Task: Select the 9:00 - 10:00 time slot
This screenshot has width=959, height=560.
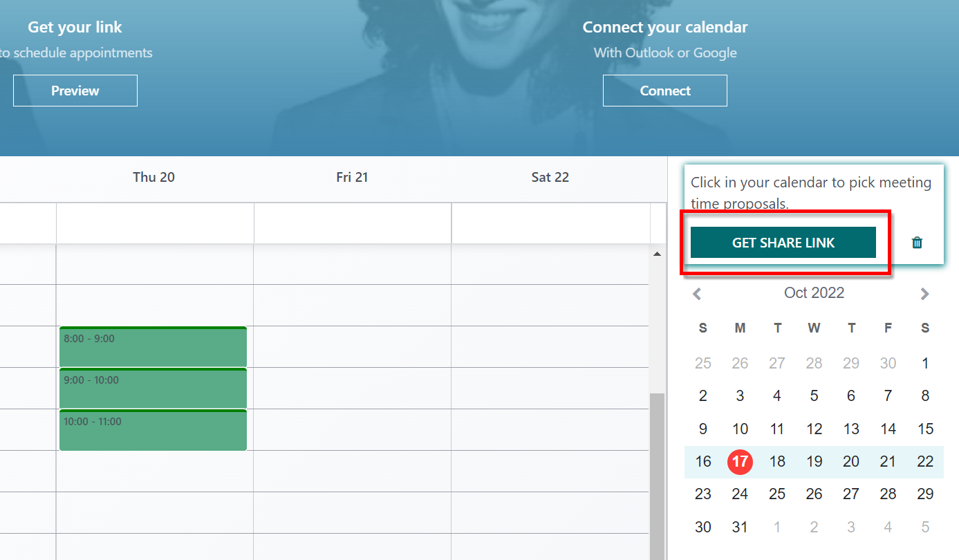Action: click(153, 389)
